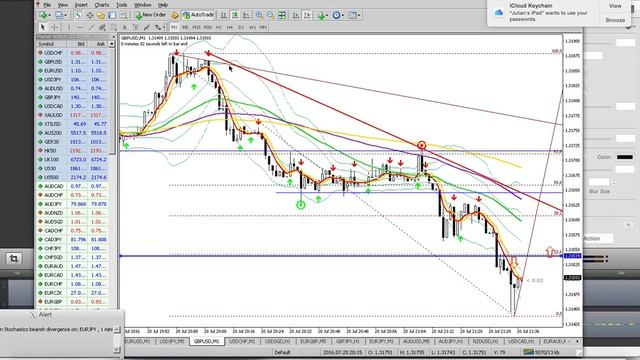
Task: Click View on iCloud Keychain notification
Action: [615, 6]
